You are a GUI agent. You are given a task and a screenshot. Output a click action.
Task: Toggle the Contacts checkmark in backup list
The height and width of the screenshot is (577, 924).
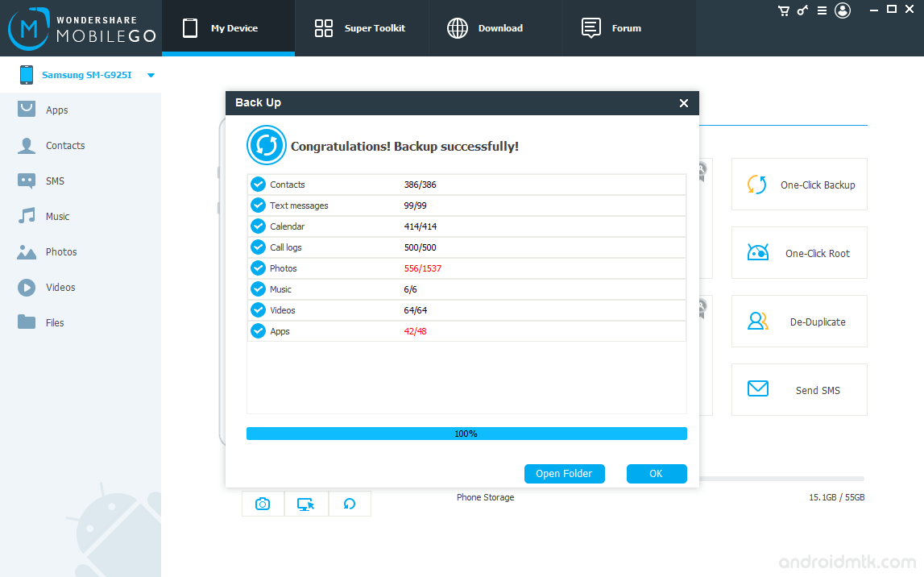[x=258, y=185]
